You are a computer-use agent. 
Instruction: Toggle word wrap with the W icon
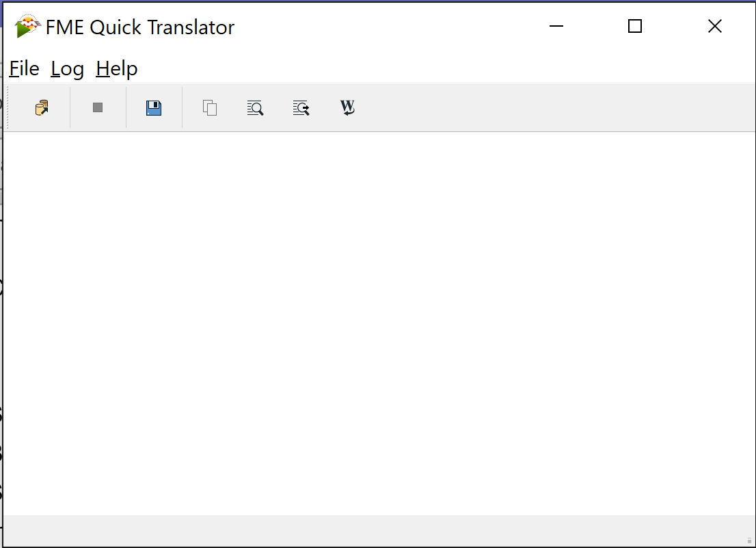[347, 107]
